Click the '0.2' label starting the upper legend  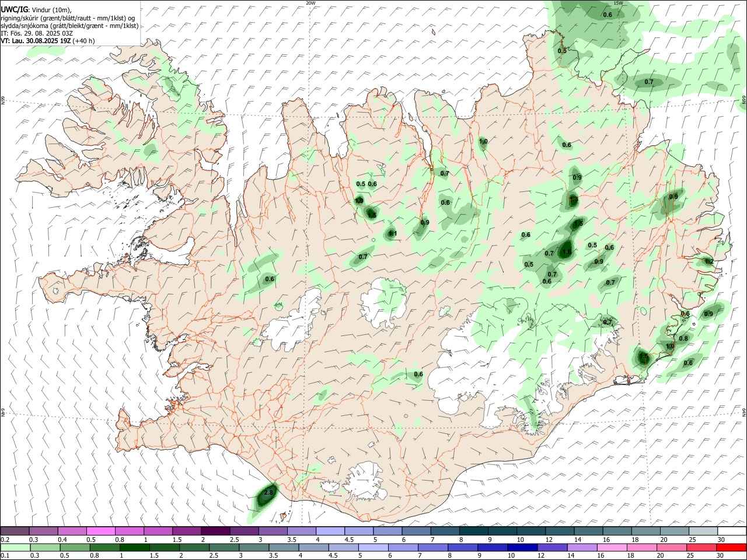[5, 540]
